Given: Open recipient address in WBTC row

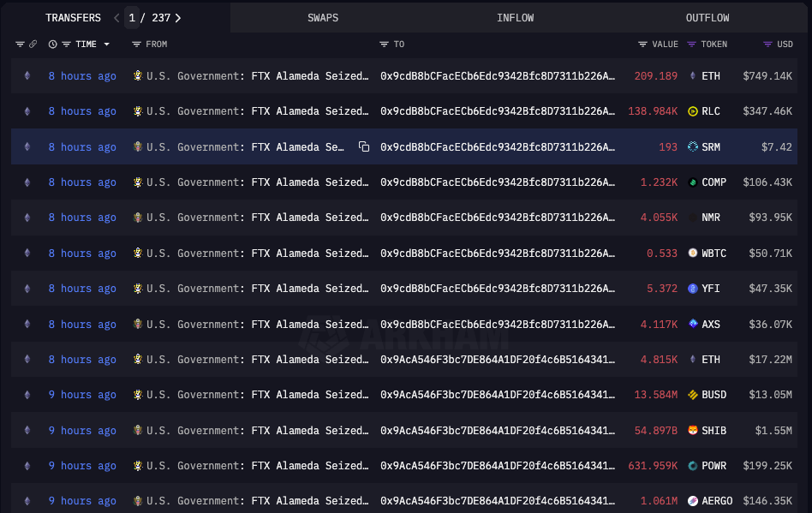Looking at the screenshot, I should tap(498, 254).
